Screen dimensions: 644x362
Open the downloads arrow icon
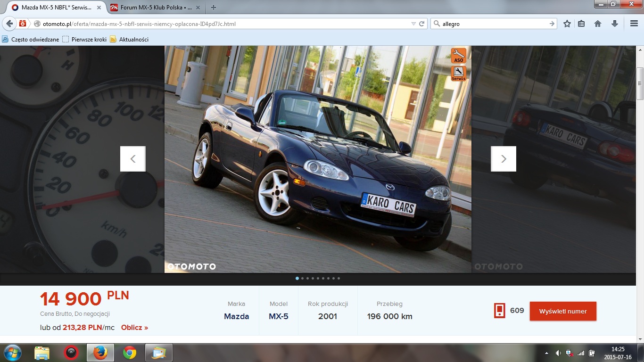(615, 24)
